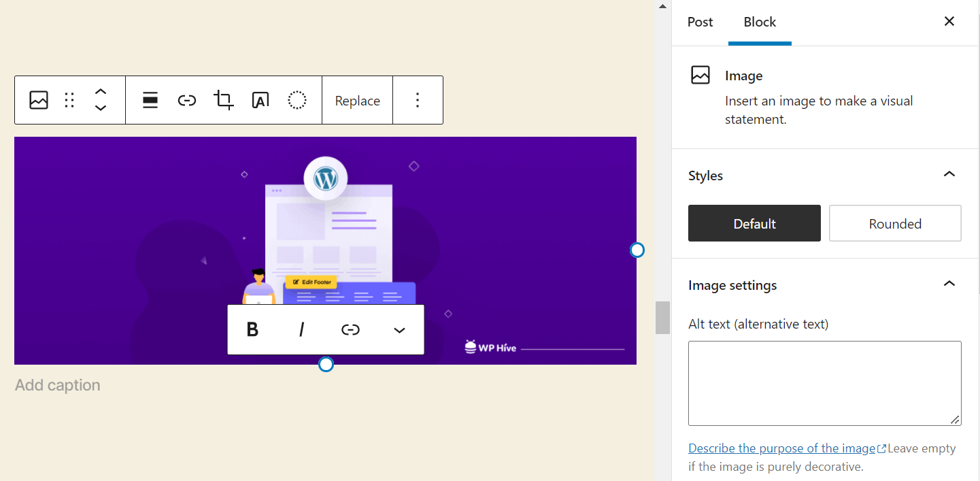Replace the current image
Screen dimensions: 980x481
[357, 100]
